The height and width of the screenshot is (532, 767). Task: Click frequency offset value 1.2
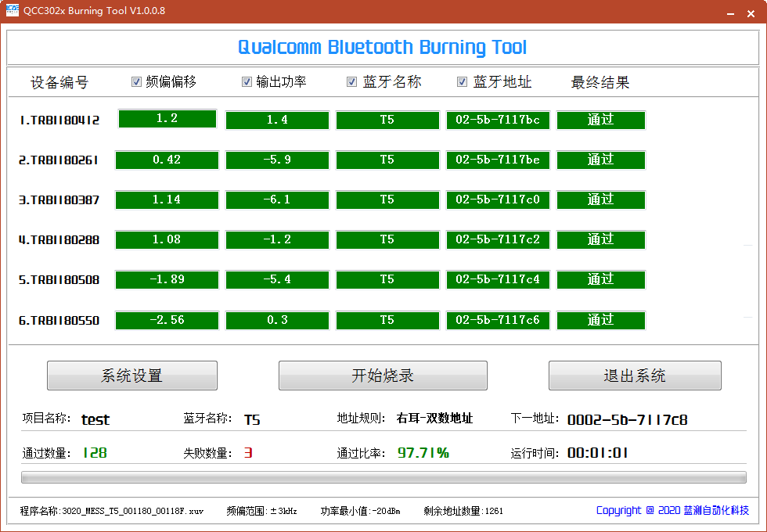point(167,119)
